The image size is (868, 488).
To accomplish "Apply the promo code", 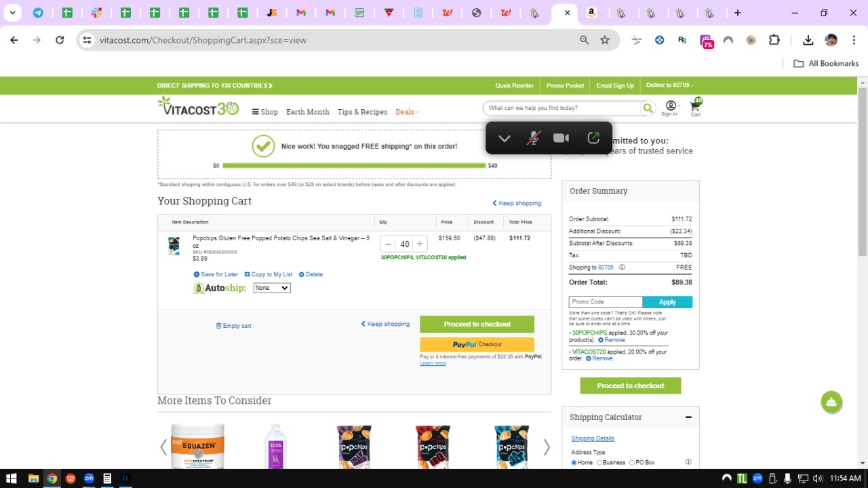I will coord(667,302).
